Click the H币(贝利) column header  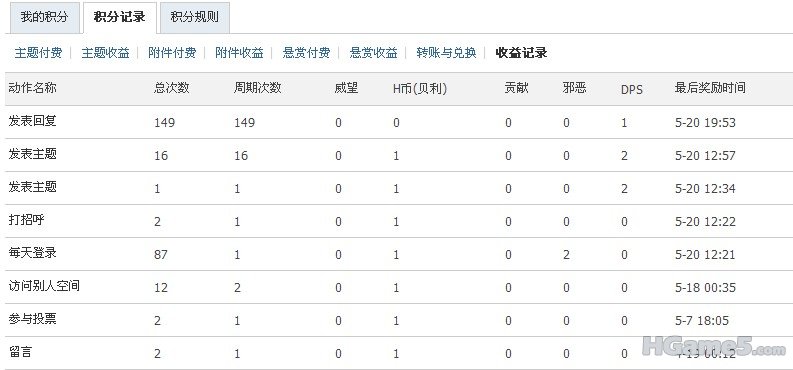420,88
